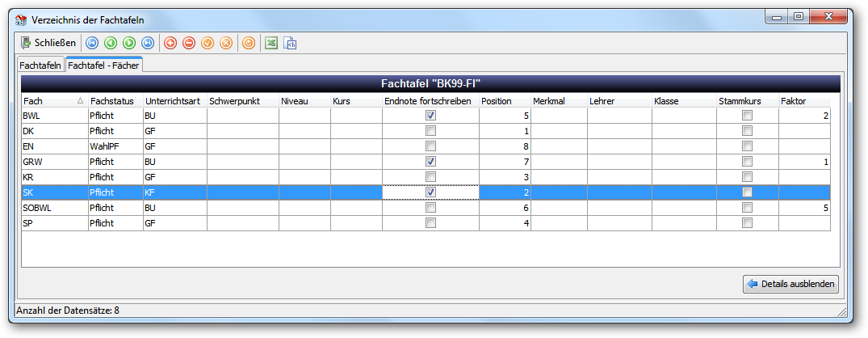Click the WahlPF status cell for EN
Screen dimensions: 868x338
pyautogui.click(x=115, y=147)
